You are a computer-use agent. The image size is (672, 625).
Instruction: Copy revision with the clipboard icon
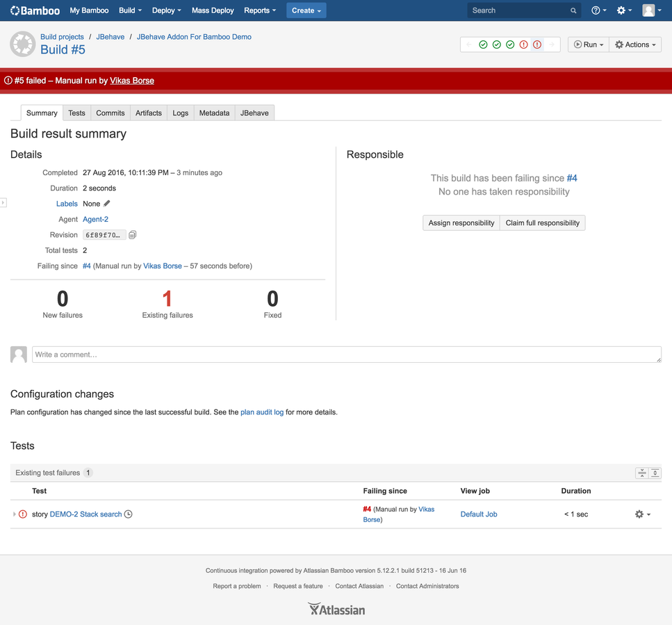tap(133, 234)
